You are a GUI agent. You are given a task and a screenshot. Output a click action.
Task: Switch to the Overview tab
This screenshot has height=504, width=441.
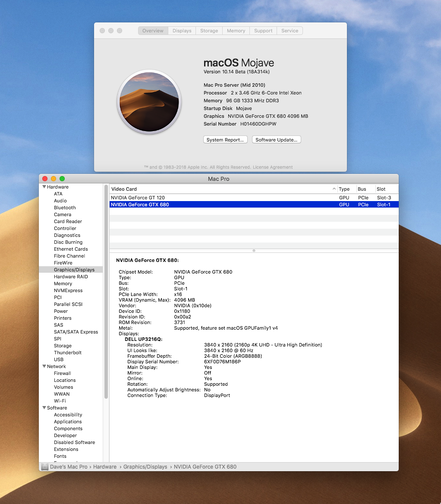153,31
